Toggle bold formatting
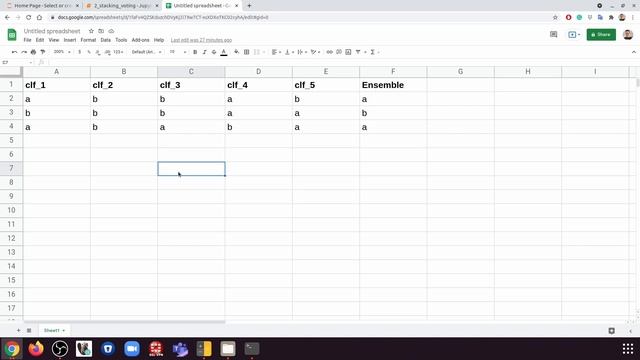This screenshot has height=360, width=640. pyautogui.click(x=195, y=52)
